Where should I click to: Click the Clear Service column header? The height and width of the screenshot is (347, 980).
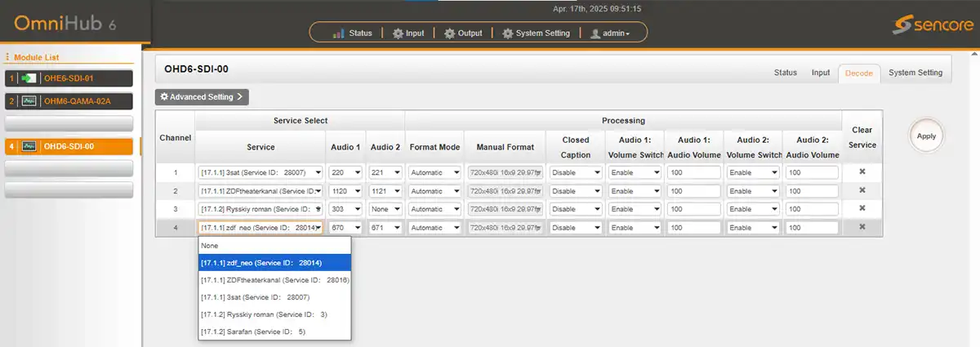pyautogui.click(x=862, y=137)
